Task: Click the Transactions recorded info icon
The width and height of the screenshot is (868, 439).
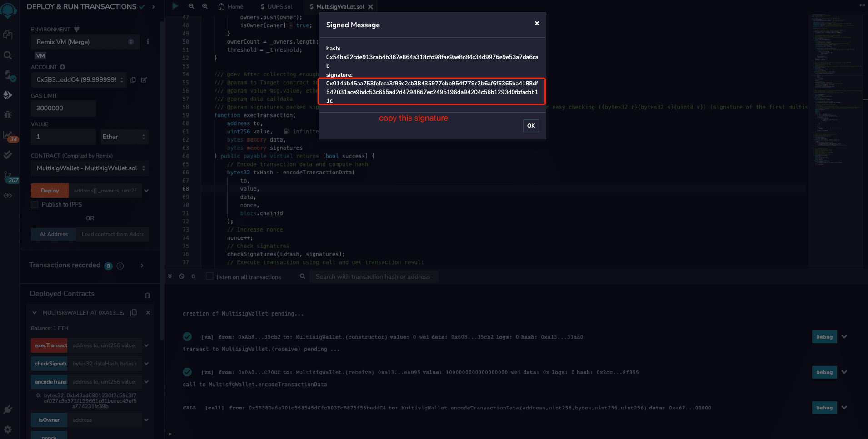Action: pyautogui.click(x=120, y=266)
